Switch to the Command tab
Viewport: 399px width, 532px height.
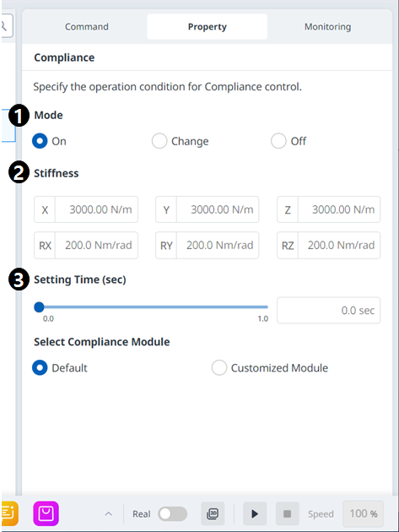click(87, 26)
